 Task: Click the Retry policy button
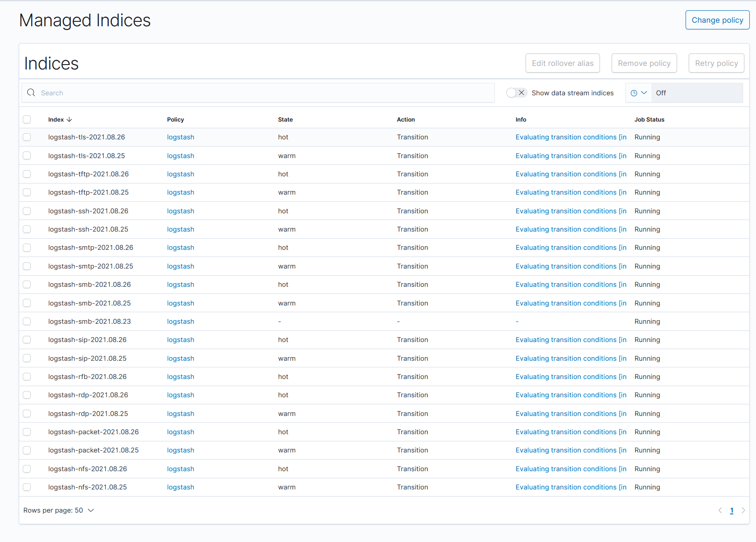click(x=716, y=63)
